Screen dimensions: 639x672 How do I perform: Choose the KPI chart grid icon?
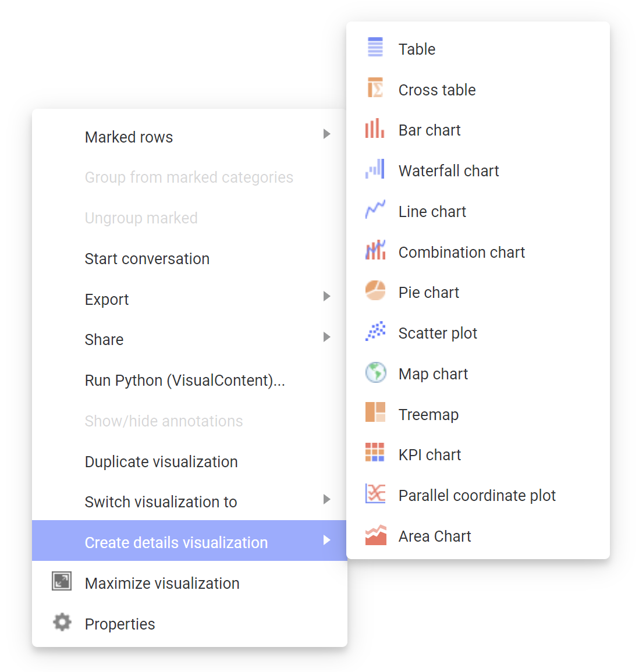pos(375,453)
